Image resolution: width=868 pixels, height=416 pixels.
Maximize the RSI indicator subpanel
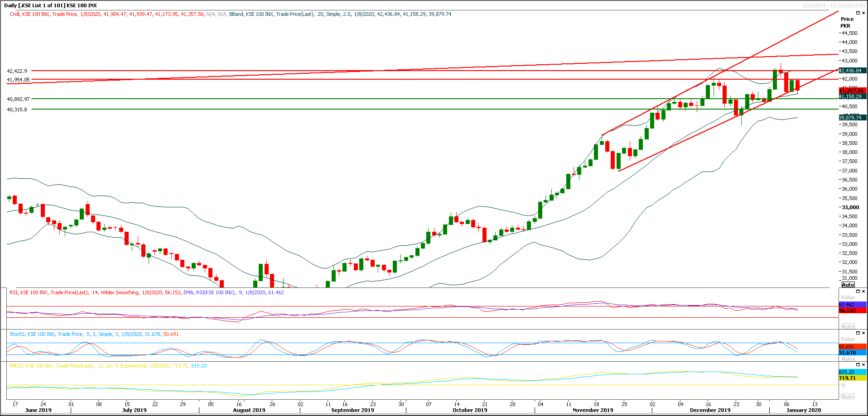858,291
